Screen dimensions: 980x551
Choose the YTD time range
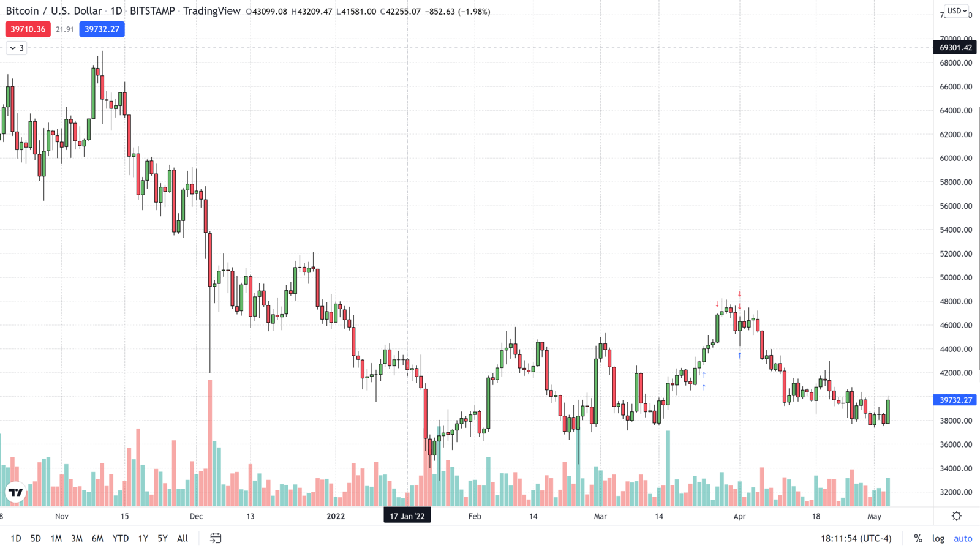point(120,539)
